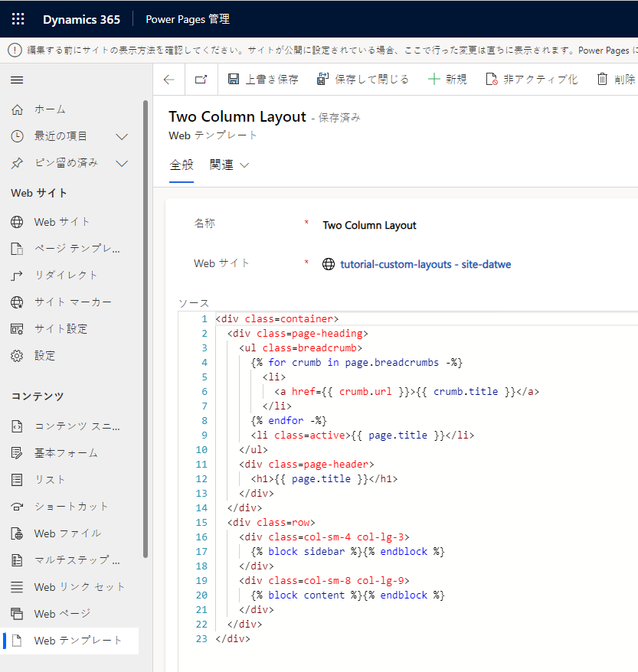The width and height of the screenshot is (638, 672).
Task: Click Power Pages 管理 in the top bar
Action: pos(187,19)
